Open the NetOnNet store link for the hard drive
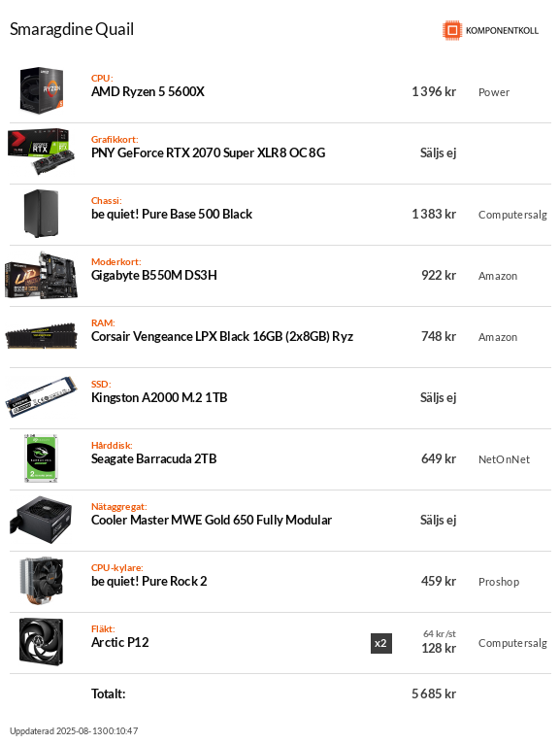 coord(504,459)
